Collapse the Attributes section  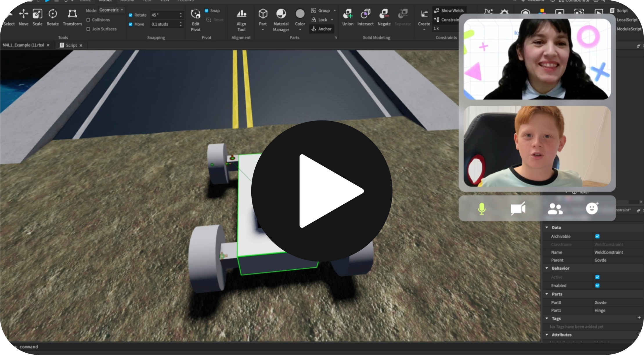(x=547, y=335)
